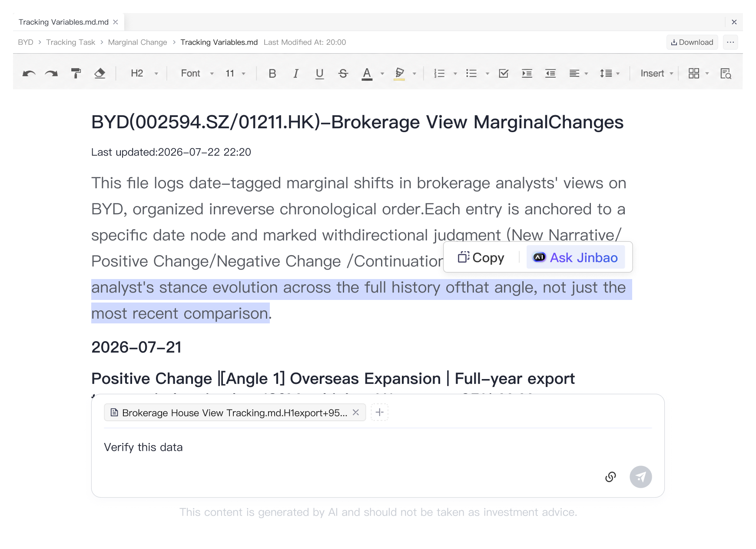Image resolution: width=756 pixels, height=549 pixels.
Task: Add another attachment with plus button
Action: [x=380, y=412]
